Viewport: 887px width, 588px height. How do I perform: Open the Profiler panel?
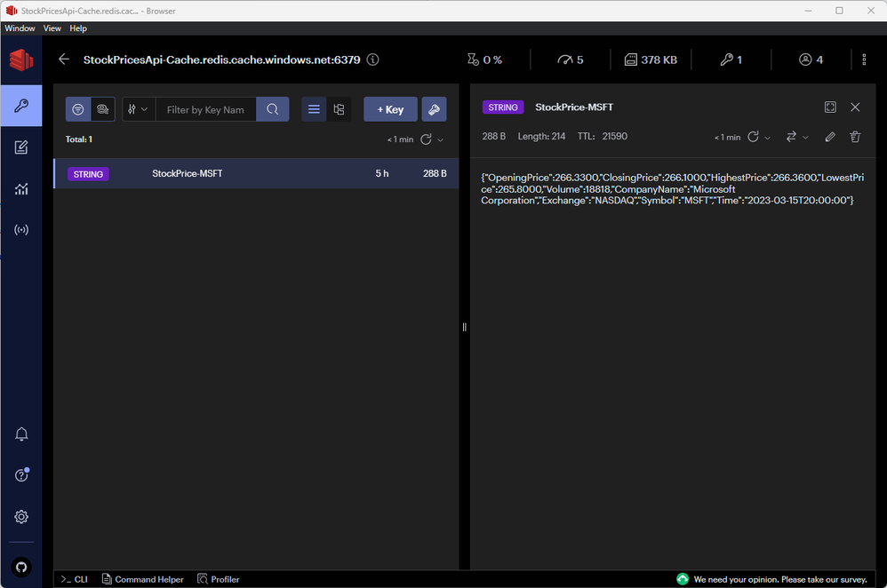tap(219, 579)
